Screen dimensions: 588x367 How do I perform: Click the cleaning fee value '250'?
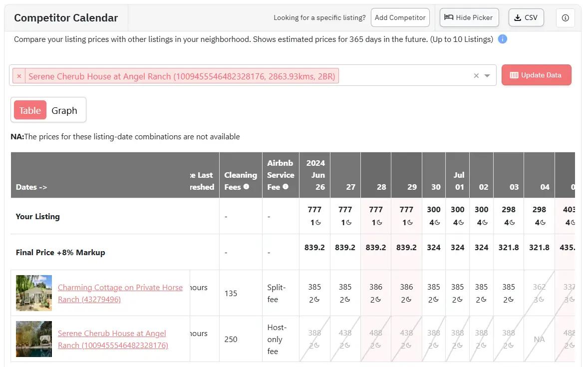(231, 339)
